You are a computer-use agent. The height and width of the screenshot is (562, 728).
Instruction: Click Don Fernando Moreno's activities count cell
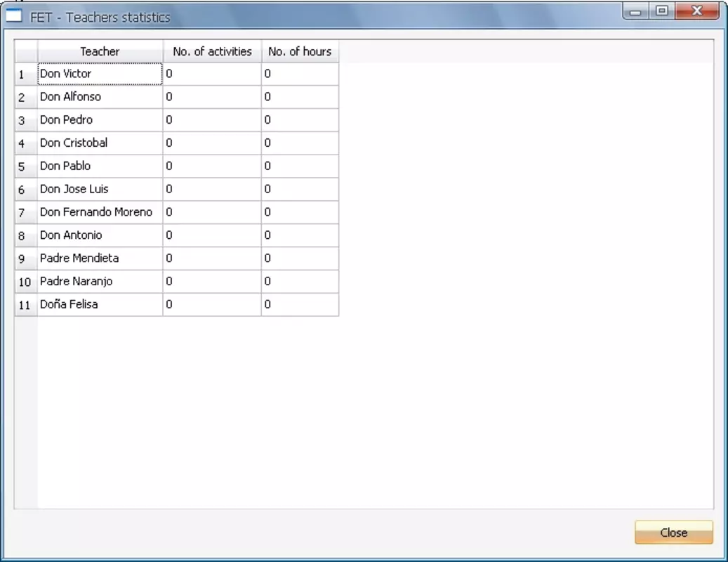212,212
